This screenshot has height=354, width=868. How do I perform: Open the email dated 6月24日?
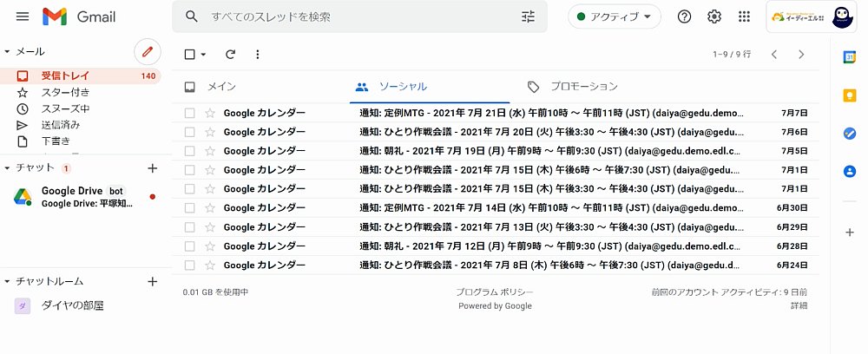496,265
